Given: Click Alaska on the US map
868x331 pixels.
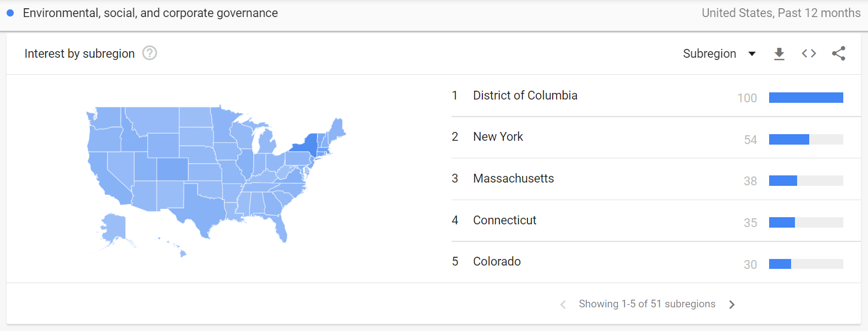Looking at the screenshot, I should point(114,228).
